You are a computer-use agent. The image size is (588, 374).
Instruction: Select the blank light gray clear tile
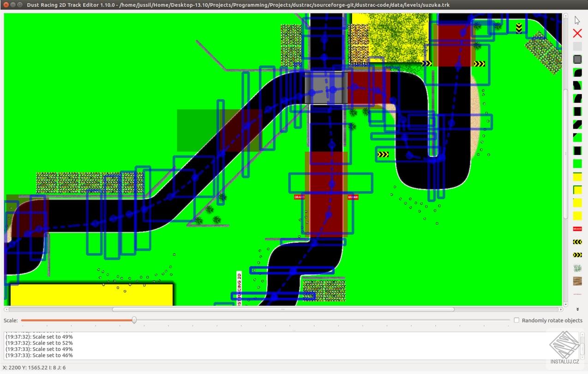577,47
